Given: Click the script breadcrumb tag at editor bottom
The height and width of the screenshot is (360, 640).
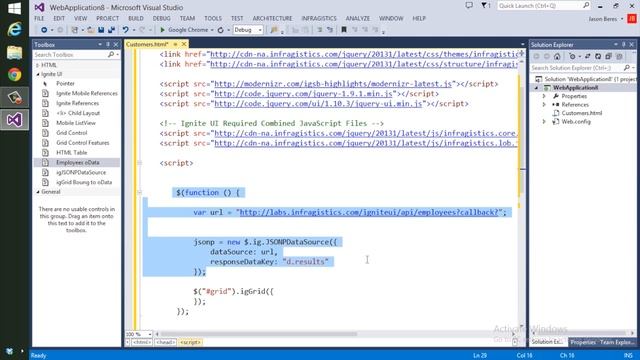Looking at the screenshot, I should (190, 342).
